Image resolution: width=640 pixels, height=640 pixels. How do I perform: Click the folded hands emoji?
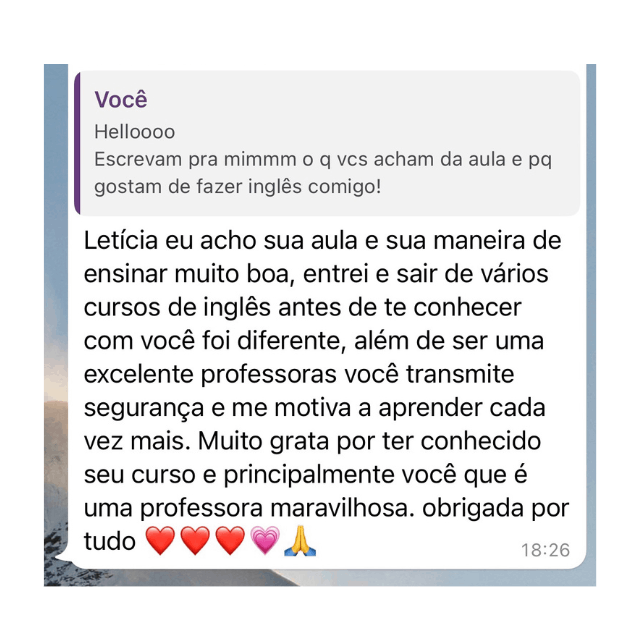coord(300,541)
